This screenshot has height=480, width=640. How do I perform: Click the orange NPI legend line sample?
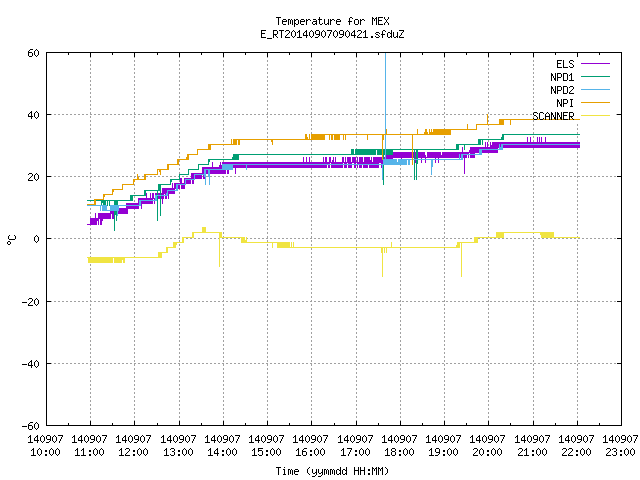595,102
